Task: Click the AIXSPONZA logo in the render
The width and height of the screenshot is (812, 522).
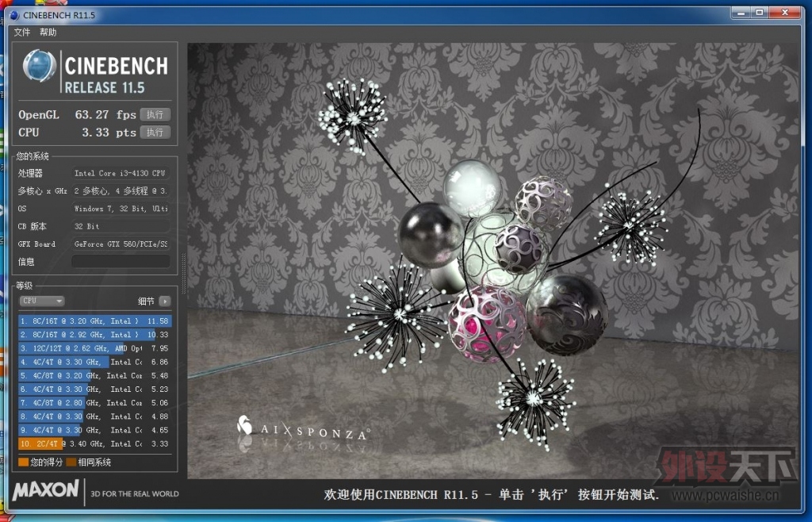Action: click(304, 428)
